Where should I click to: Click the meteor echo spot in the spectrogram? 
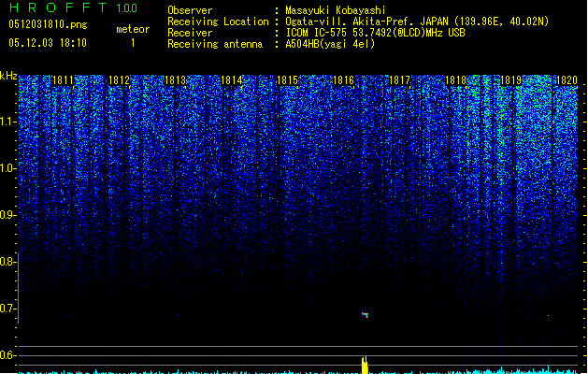point(365,314)
